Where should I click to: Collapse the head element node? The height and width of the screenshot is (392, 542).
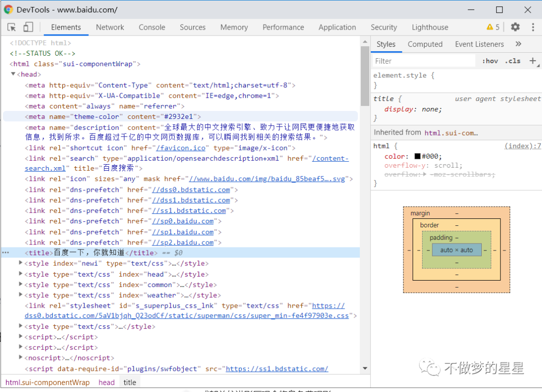13,74
